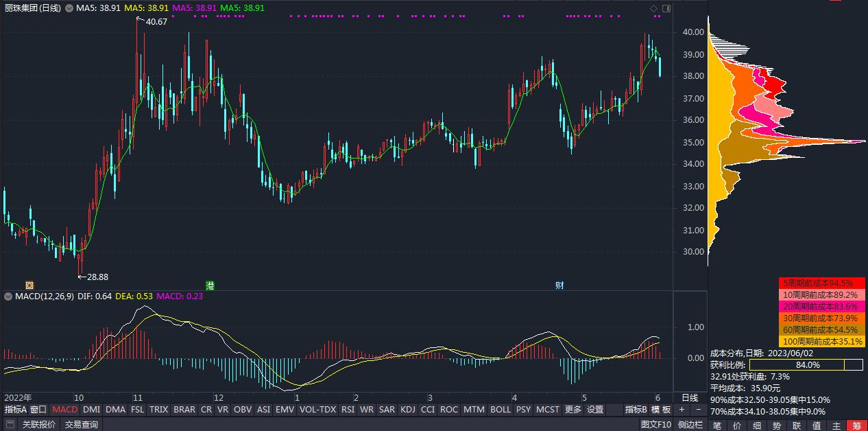Open 关联报价 related quotes
868x431 pixels.
[39, 424]
